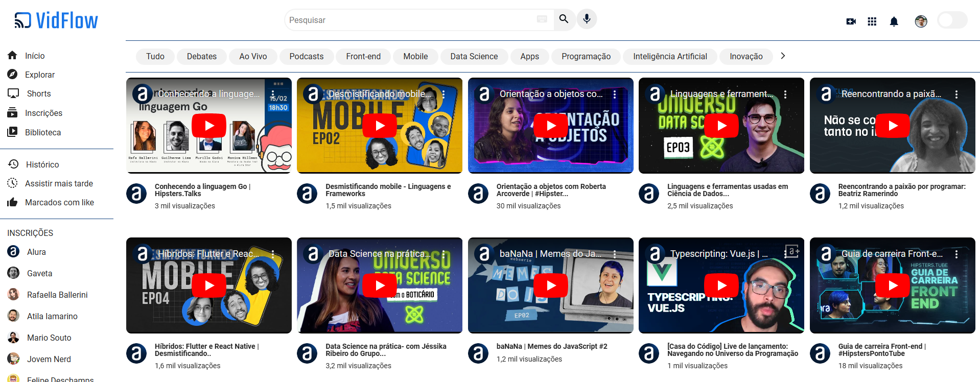Click the VidFlow logo
The image size is (980, 382).
pos(56,20)
